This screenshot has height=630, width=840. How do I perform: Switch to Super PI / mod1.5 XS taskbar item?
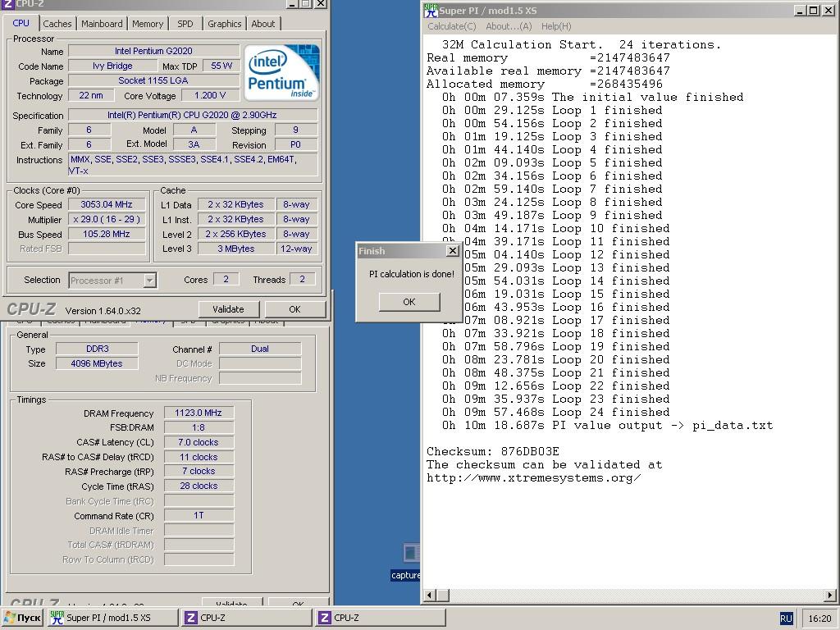click(113, 618)
